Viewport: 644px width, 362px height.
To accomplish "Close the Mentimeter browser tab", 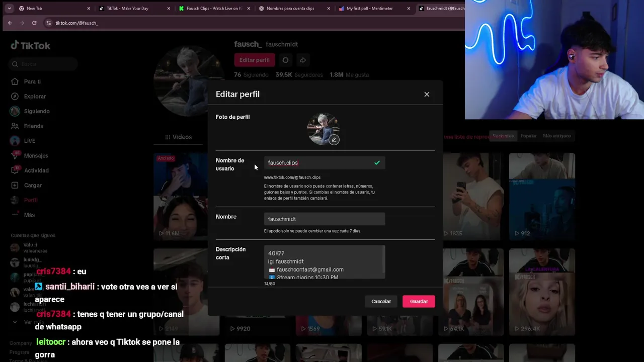I will click(x=408, y=8).
